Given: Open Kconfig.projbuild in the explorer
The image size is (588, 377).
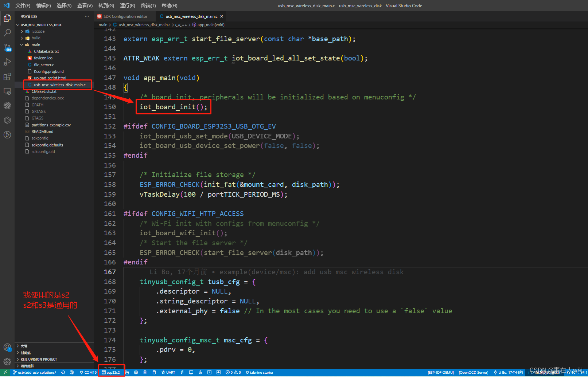Looking at the screenshot, I should tap(54, 71).
